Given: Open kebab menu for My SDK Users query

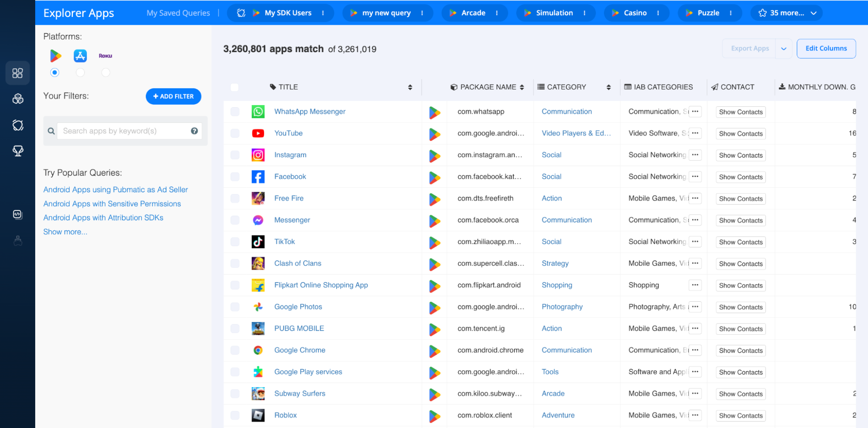Looking at the screenshot, I should point(323,13).
